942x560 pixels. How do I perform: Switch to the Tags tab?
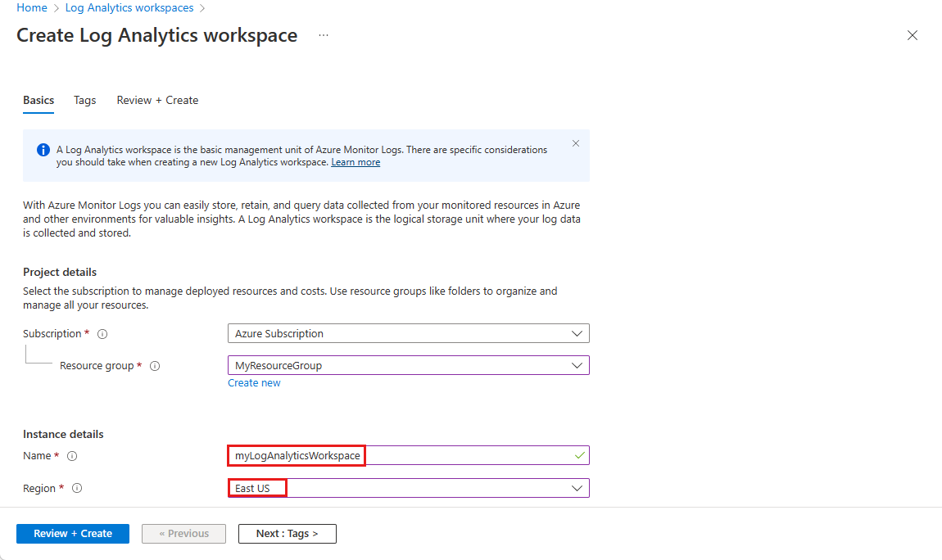[84, 100]
